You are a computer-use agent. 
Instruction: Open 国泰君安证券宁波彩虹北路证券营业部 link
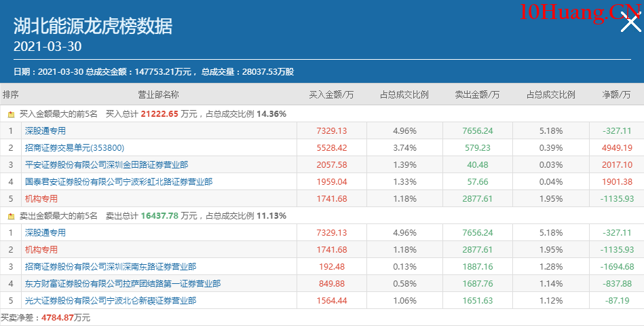[x=119, y=181]
